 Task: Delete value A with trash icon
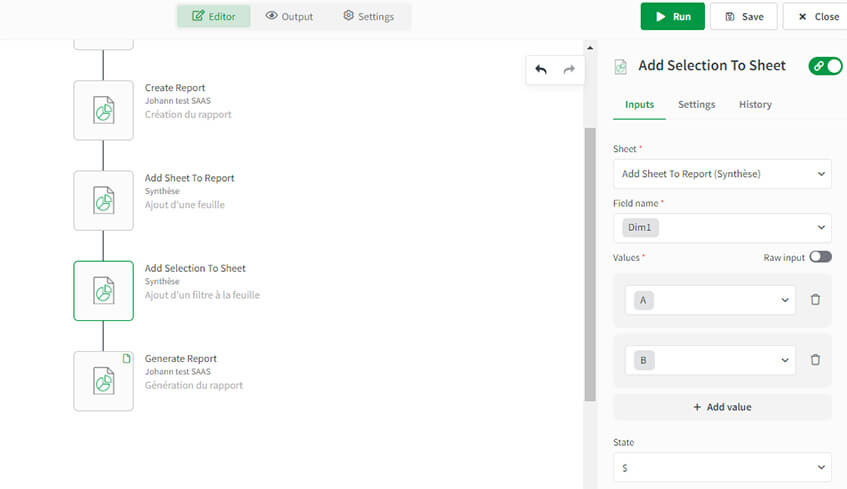(x=815, y=299)
